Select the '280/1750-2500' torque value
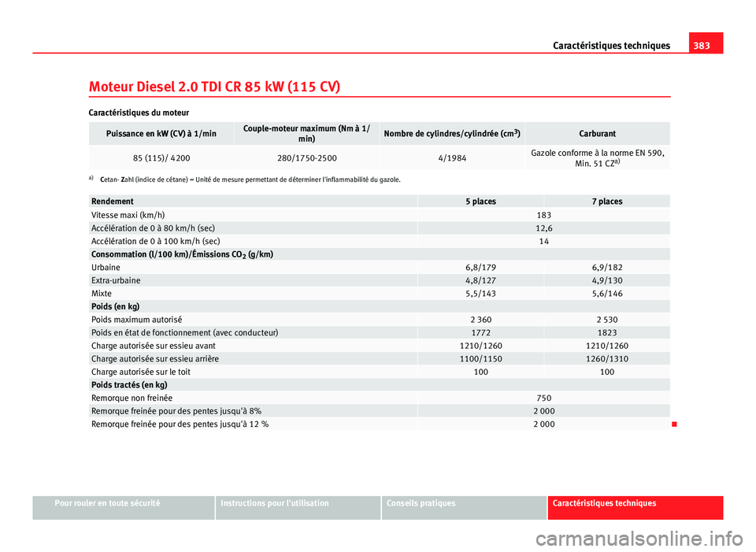The image size is (756, 552). pos(306,157)
